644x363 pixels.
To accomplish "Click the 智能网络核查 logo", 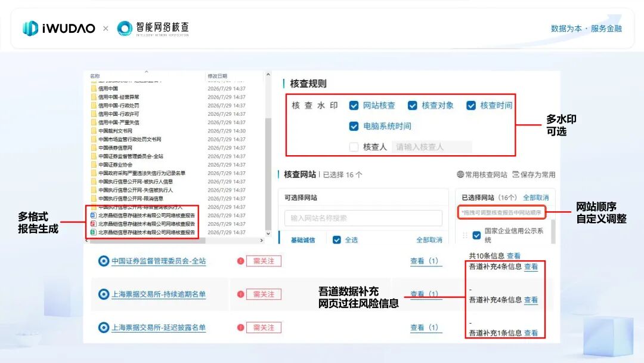I will coord(153,29).
